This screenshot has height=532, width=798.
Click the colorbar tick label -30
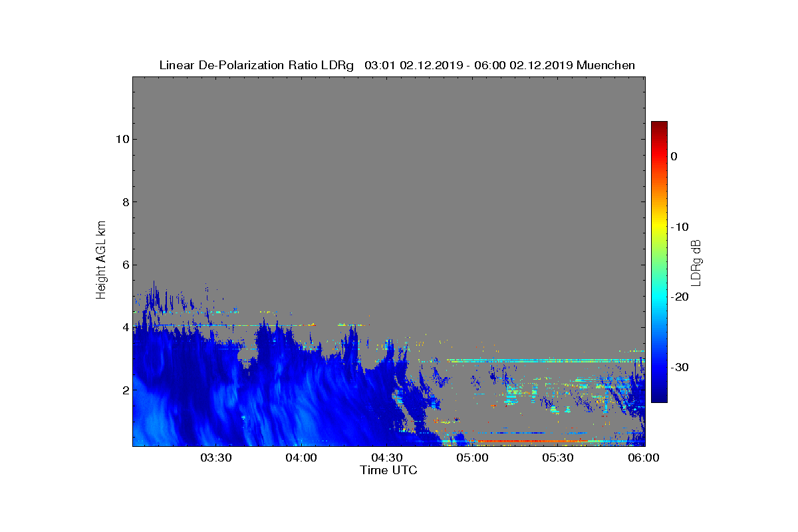coord(679,367)
